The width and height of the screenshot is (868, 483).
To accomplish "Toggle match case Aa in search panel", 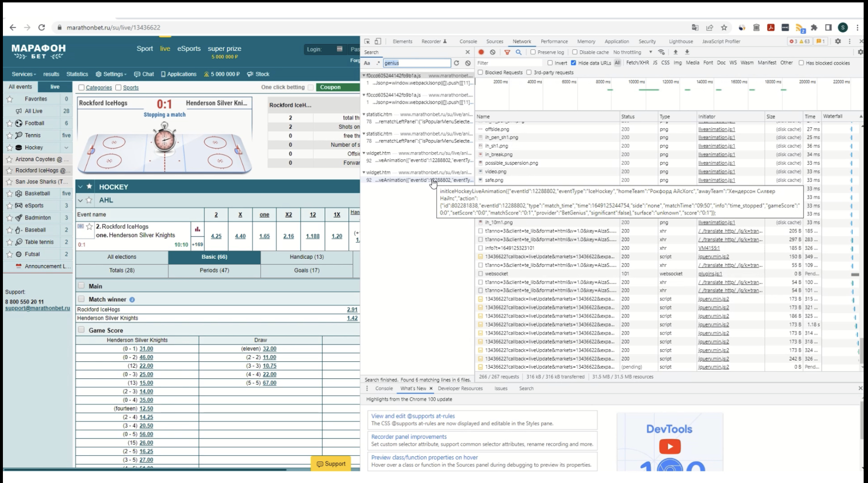I will [x=367, y=63].
